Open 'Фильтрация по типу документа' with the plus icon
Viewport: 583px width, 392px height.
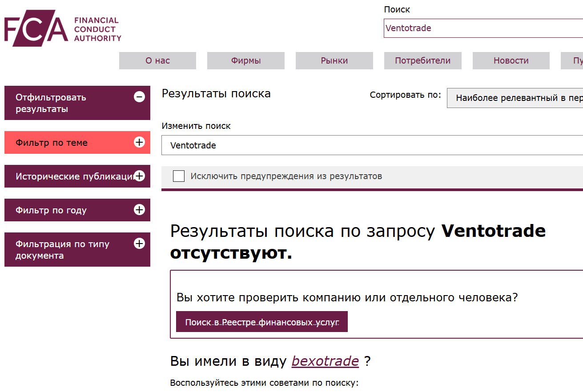(140, 243)
